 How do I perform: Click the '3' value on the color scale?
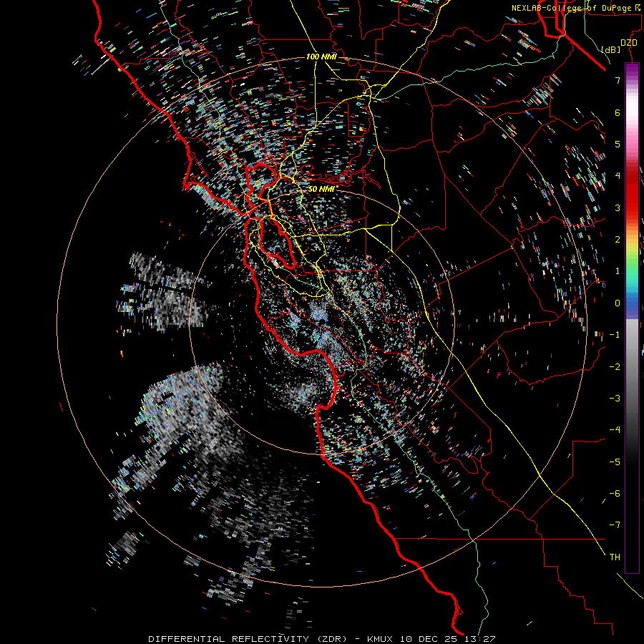click(618, 208)
